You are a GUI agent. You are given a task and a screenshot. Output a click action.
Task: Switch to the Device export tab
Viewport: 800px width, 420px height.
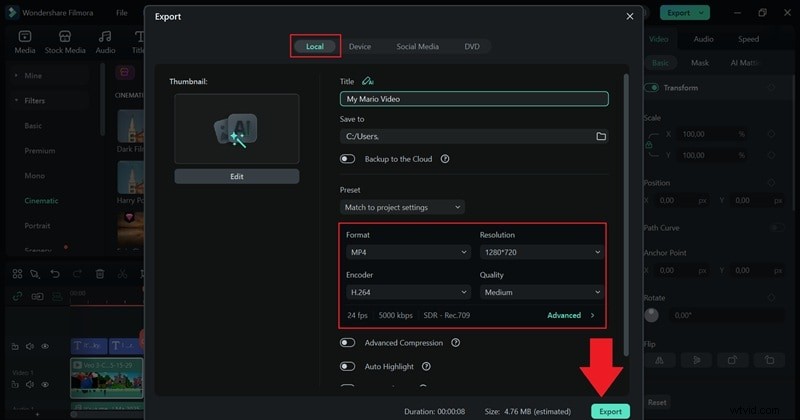(x=360, y=46)
